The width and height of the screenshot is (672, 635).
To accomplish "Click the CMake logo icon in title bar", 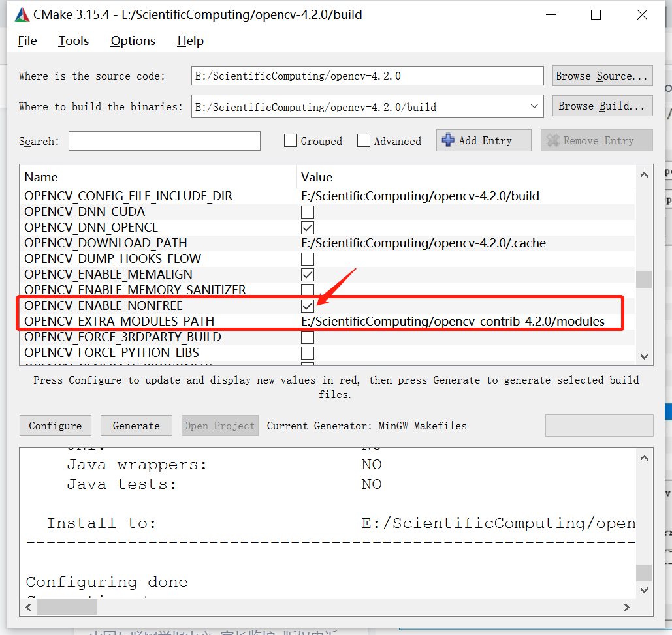I will tap(22, 14).
